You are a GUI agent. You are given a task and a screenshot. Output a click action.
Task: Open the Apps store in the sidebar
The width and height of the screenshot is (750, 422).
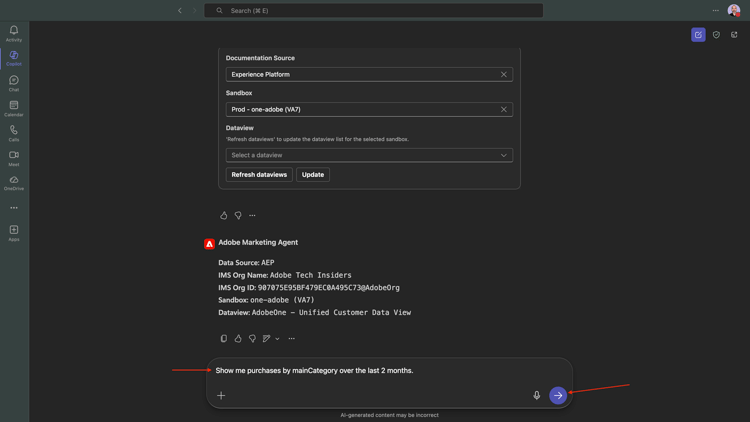click(x=14, y=233)
